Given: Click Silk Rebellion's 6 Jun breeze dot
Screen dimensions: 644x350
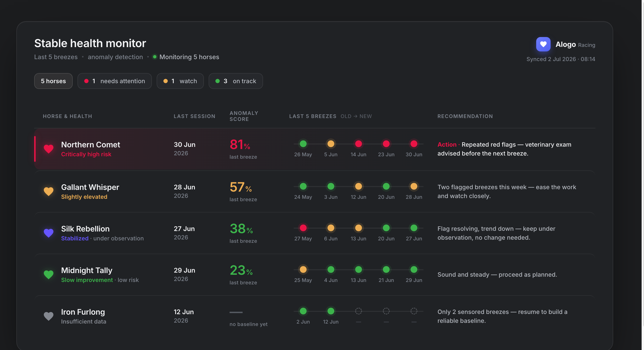Looking at the screenshot, I should pyautogui.click(x=331, y=228).
